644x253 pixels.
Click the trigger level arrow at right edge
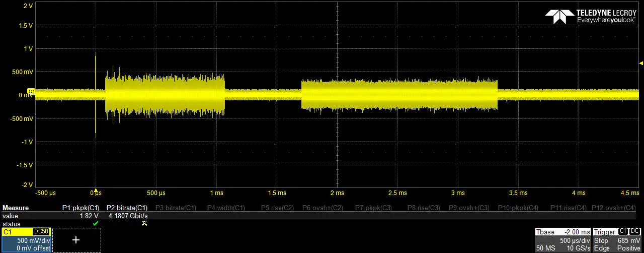[640, 64]
